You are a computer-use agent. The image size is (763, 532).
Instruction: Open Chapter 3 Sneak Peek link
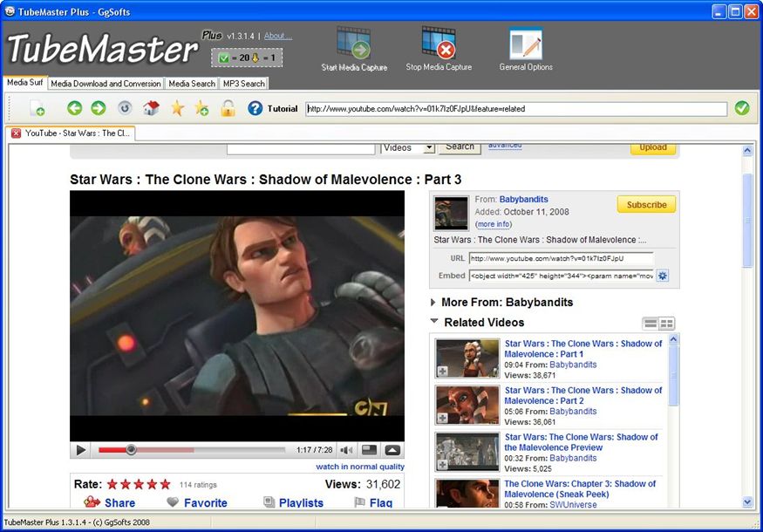[x=580, y=488]
